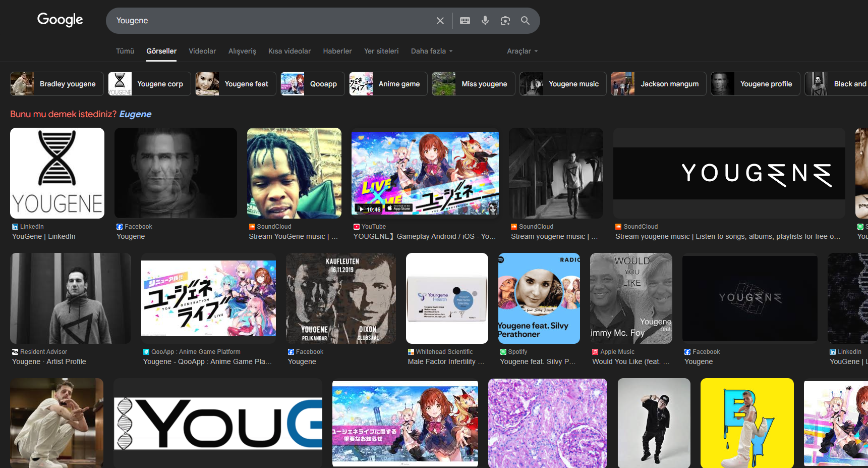Open the yellow cartoon letter thumbnail
This screenshot has width=868, height=468.
[747, 423]
